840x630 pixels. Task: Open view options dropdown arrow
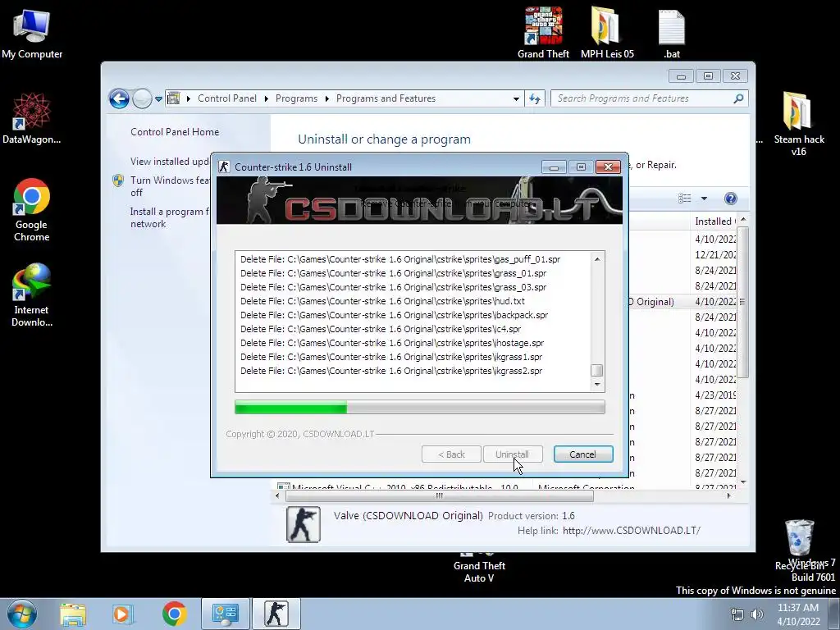pyautogui.click(x=704, y=199)
